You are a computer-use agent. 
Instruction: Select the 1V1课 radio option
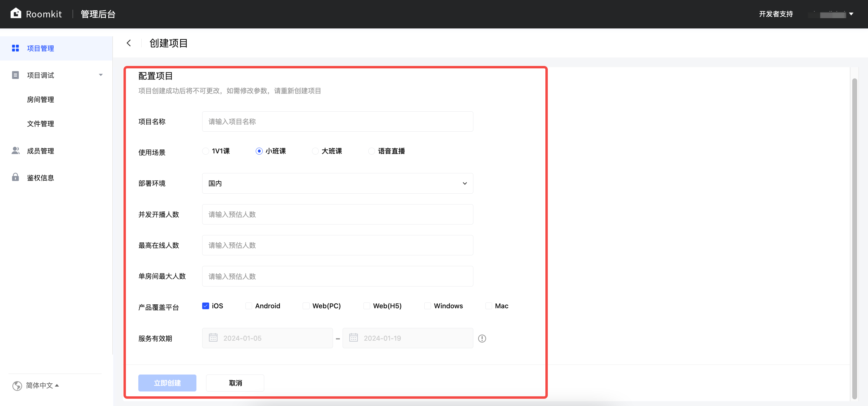(x=205, y=151)
